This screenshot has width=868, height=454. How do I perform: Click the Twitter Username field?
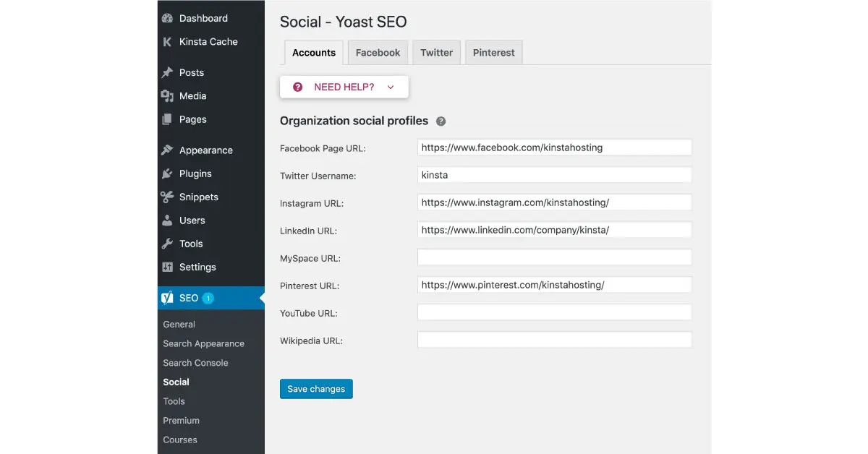pyautogui.click(x=554, y=175)
